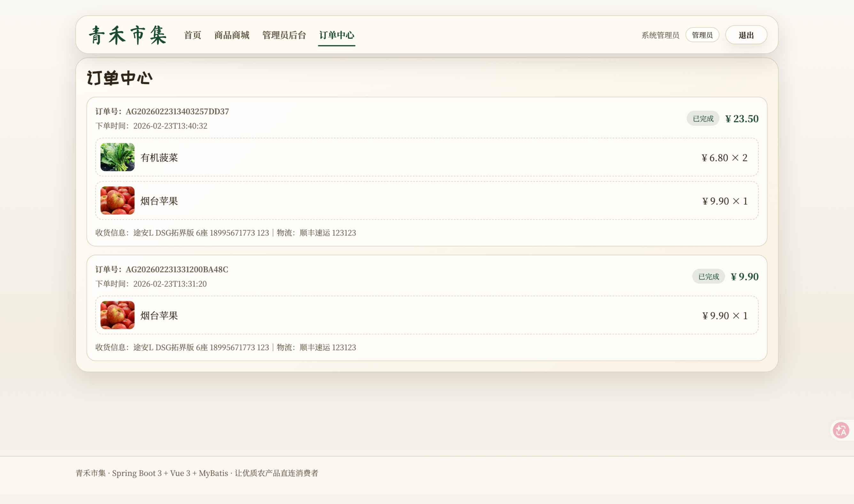Screen dimensions: 854x504
Task: Click order number AG2026022313403257DD37
Action: pyautogui.click(x=177, y=112)
